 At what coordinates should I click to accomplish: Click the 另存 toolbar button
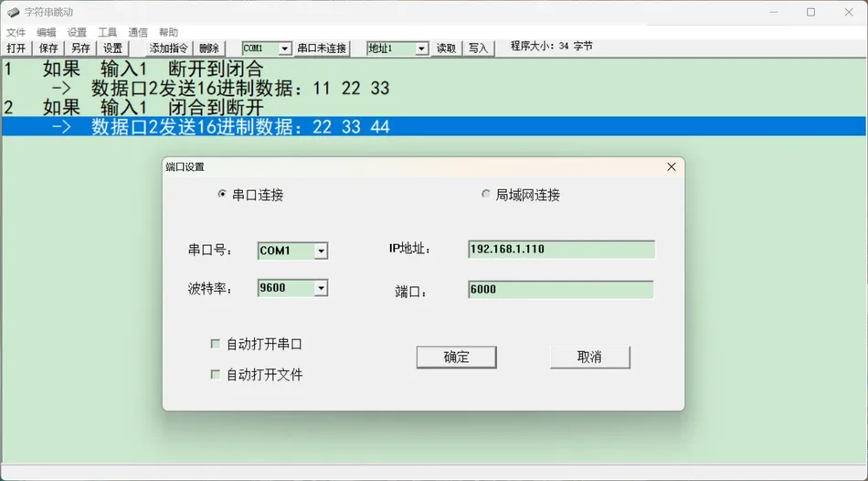80,48
